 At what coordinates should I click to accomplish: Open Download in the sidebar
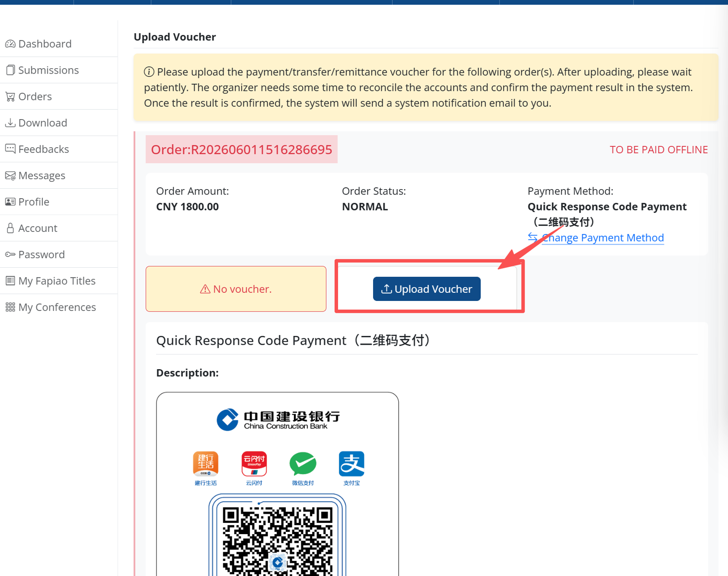pos(59,123)
